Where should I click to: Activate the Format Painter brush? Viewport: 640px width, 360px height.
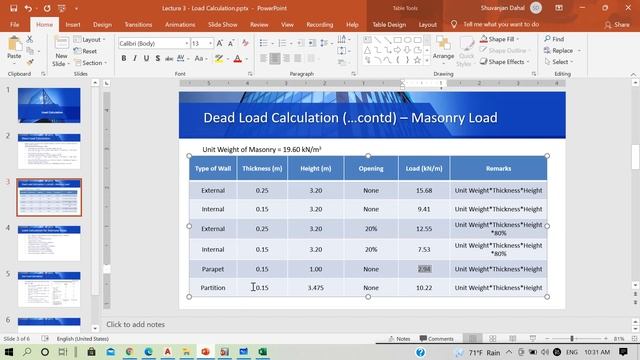pos(30,62)
